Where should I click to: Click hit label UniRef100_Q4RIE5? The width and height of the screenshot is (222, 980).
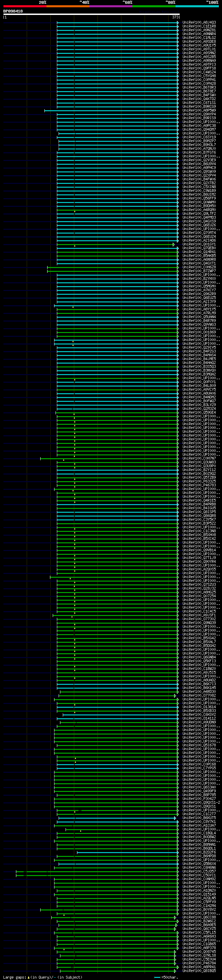coord(199,501)
